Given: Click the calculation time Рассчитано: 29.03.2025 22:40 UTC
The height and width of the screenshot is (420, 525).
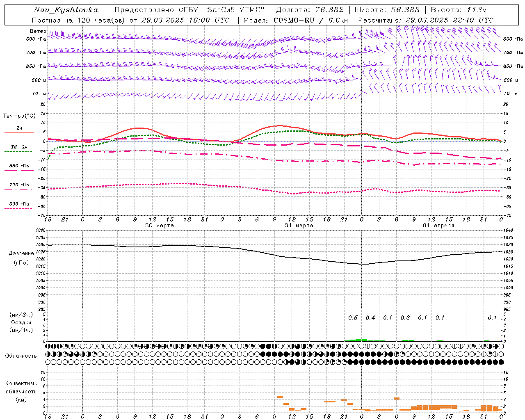Looking at the screenshot, I should click(x=426, y=20).
